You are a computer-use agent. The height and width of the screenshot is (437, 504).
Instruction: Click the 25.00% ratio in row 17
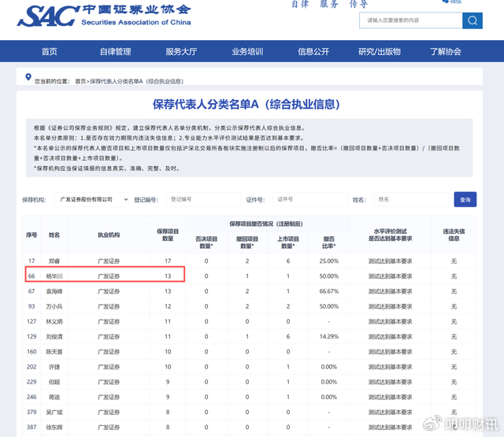tap(329, 261)
